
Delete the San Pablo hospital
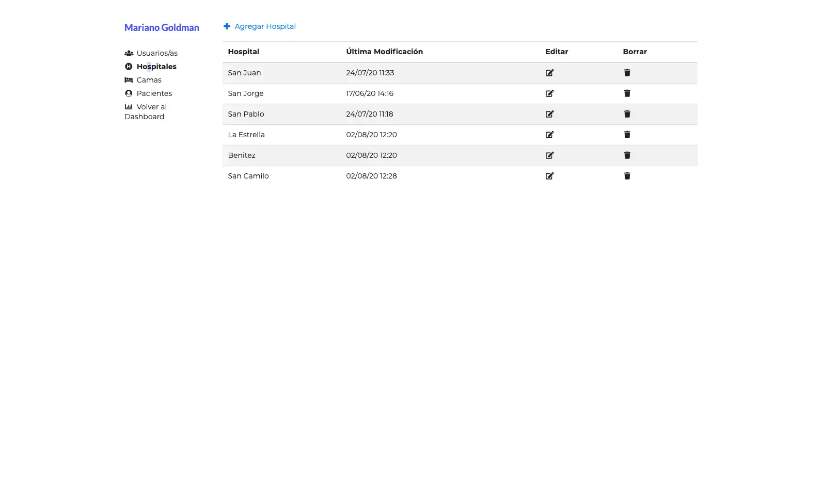[x=627, y=114]
